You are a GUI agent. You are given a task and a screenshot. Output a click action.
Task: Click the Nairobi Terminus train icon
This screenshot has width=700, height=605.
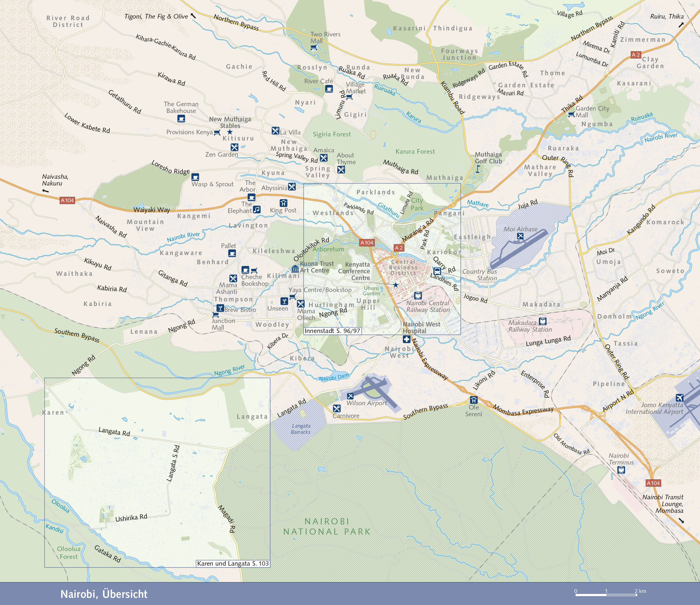coord(621,470)
